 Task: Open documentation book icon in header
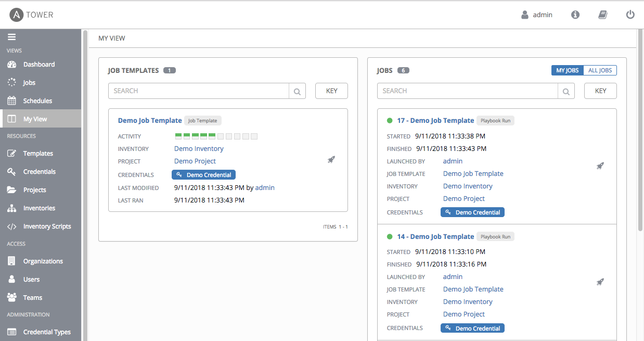[x=603, y=15]
